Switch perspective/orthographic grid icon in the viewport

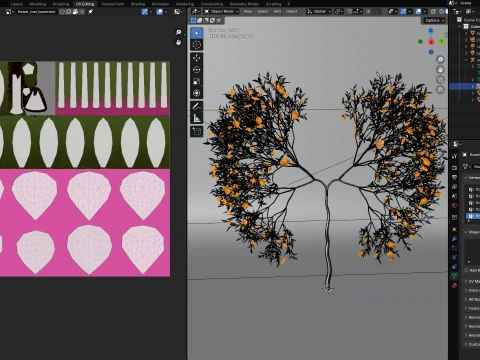click(440, 90)
